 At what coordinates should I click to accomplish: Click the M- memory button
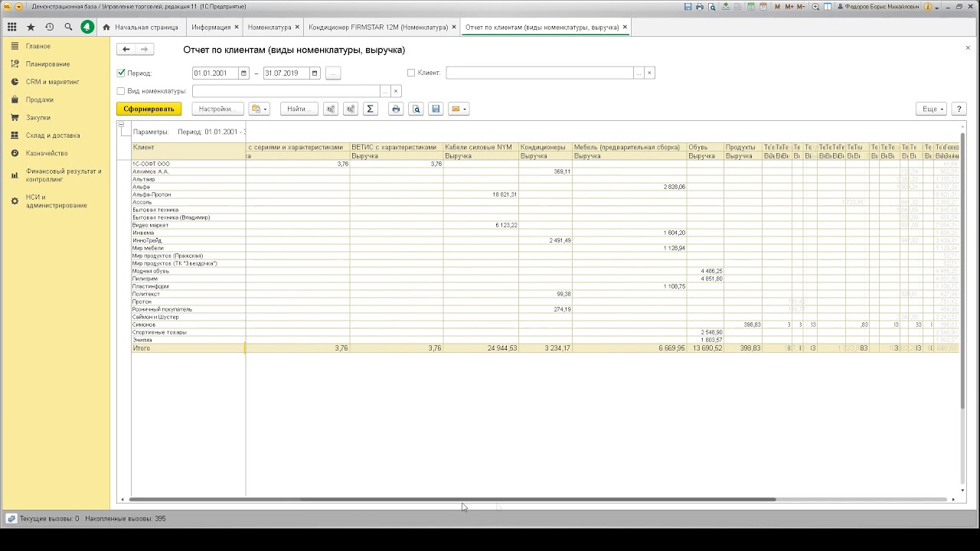click(x=801, y=6)
